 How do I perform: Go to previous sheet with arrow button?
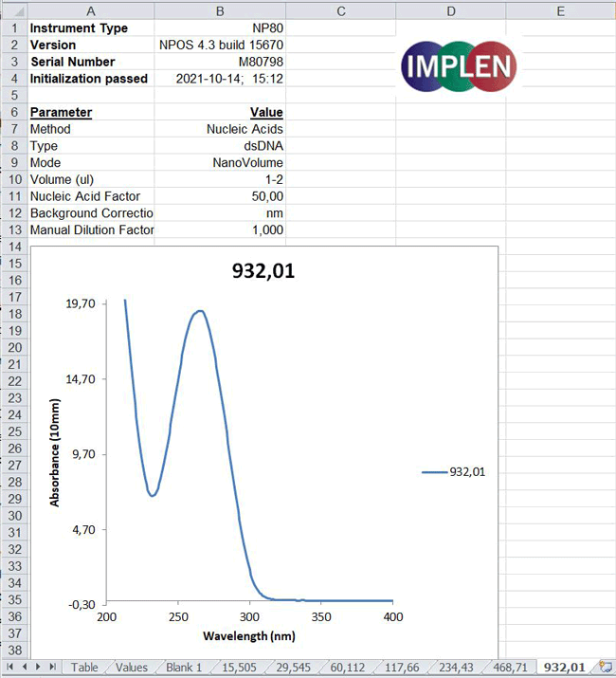[25, 667]
